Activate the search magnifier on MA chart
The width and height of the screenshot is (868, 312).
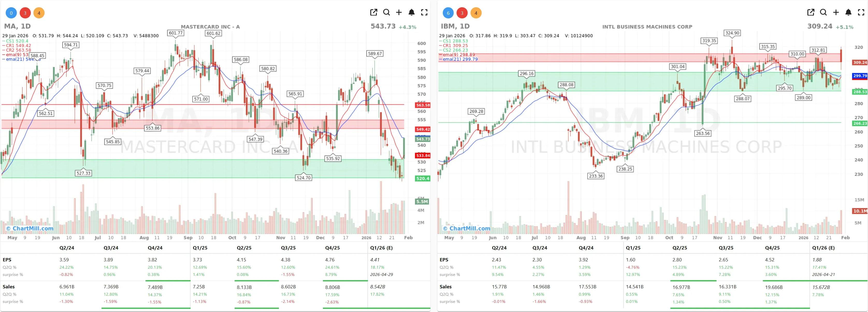click(x=387, y=12)
